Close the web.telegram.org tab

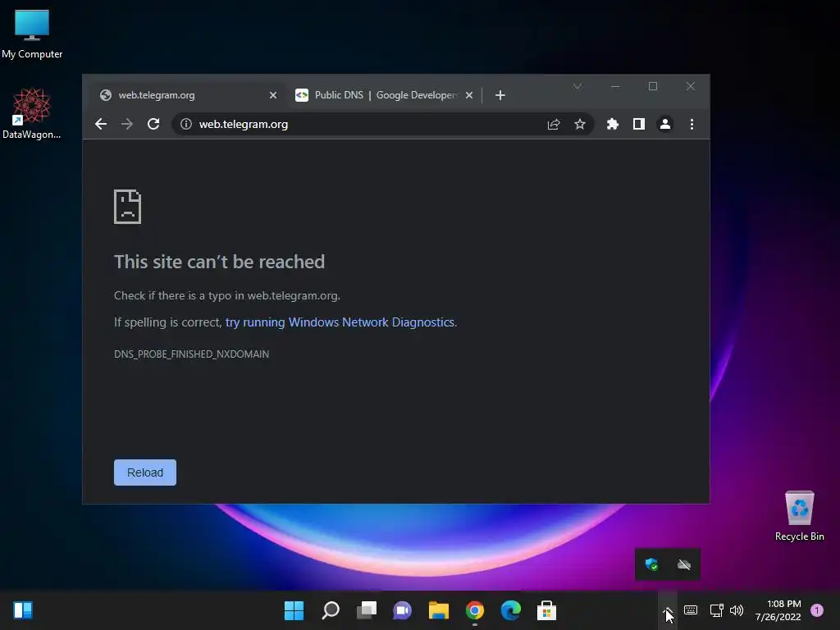(272, 95)
